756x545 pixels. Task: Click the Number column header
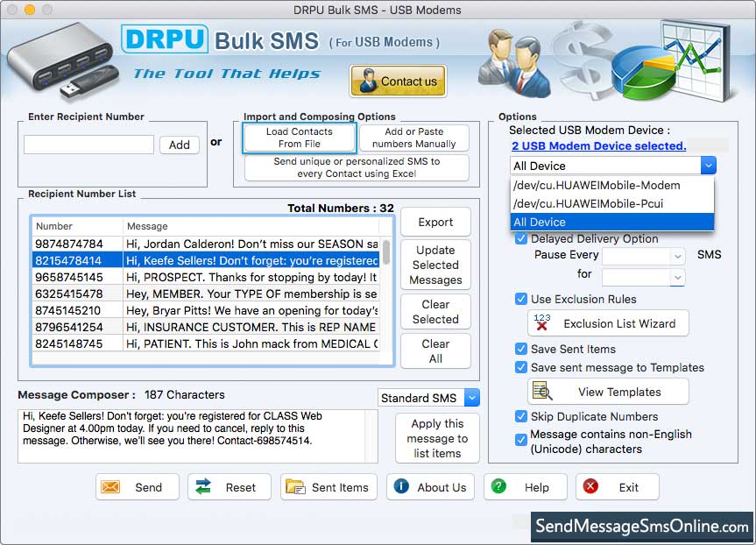pos(77,226)
